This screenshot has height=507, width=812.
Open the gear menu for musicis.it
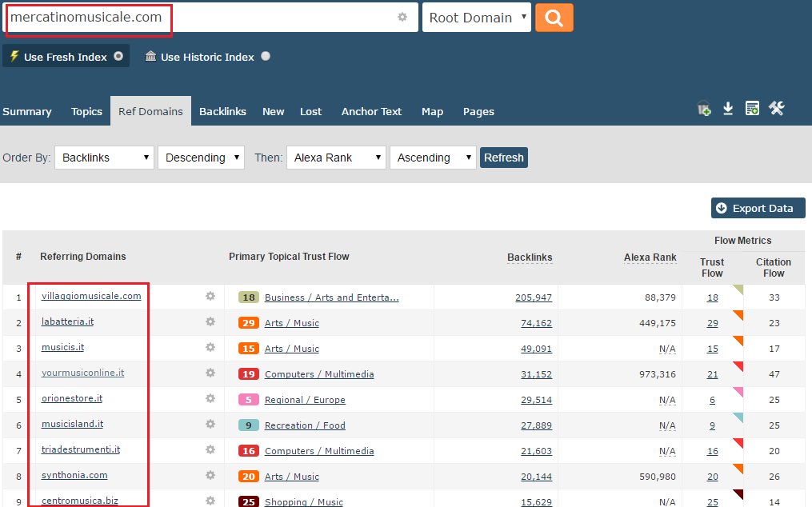[210, 347]
